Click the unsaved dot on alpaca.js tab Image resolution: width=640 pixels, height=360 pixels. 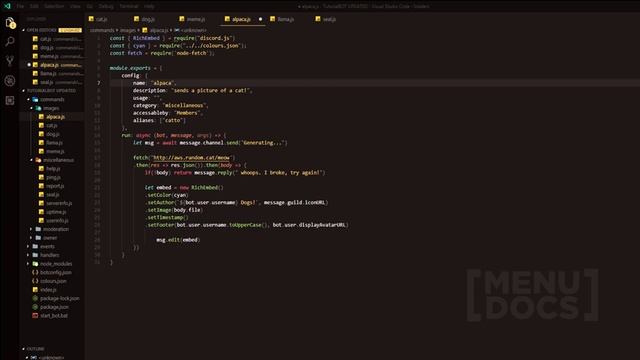(x=260, y=19)
